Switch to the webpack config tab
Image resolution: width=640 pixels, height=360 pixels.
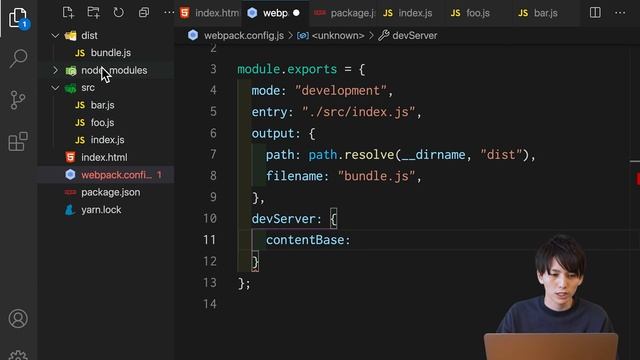point(275,13)
